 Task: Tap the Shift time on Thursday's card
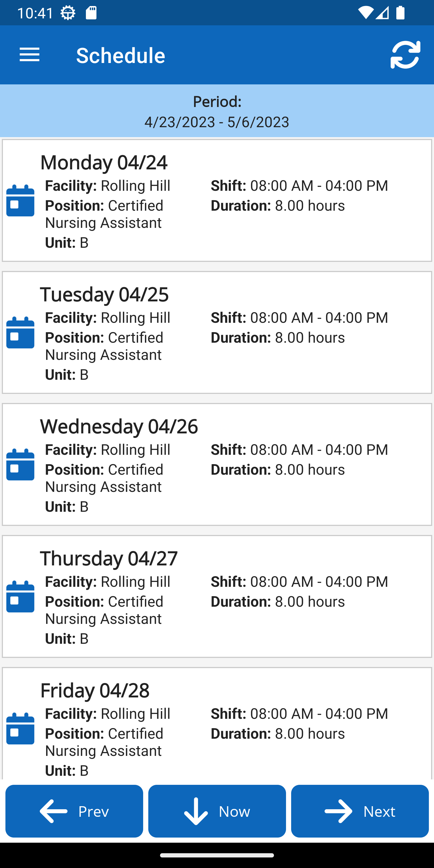[x=299, y=582]
